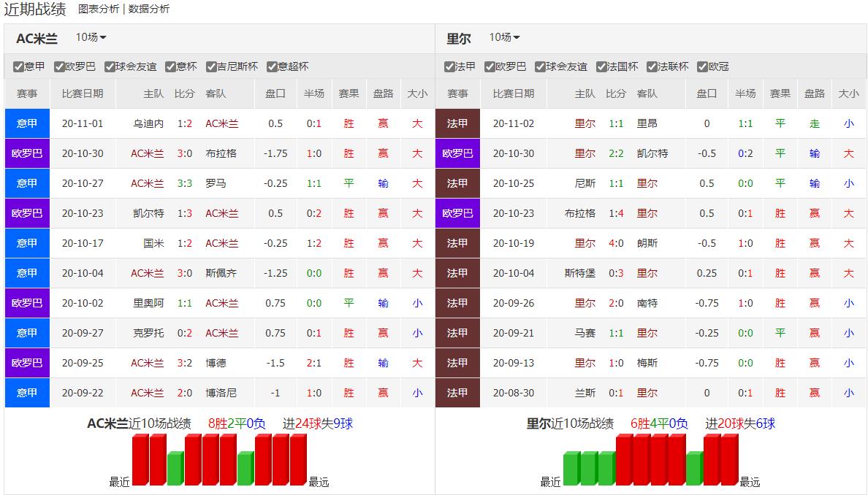Image resolution: width=868 pixels, height=495 pixels.
Task: Toggle AC米兰 欧罗巴 checkbox
Action: tap(60, 66)
